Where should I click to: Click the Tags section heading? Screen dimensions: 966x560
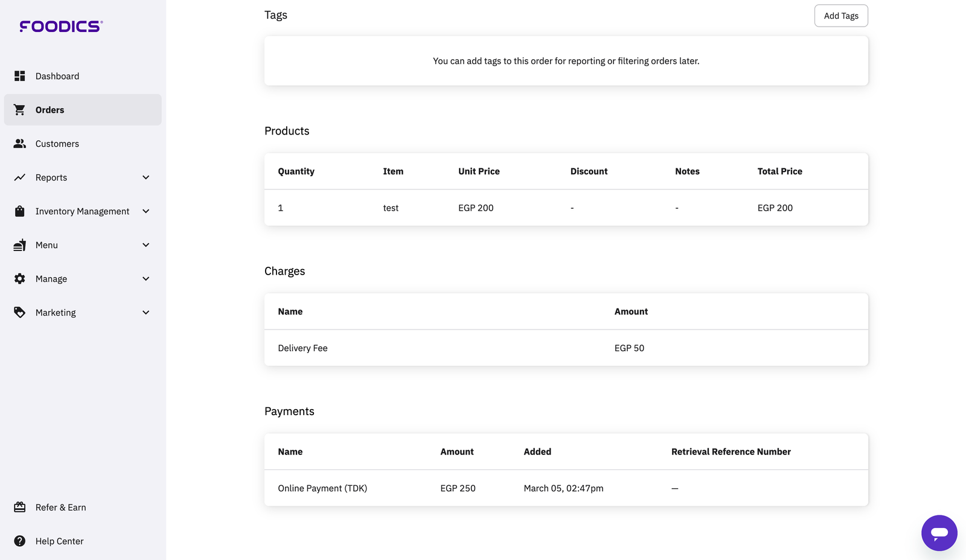276,15
